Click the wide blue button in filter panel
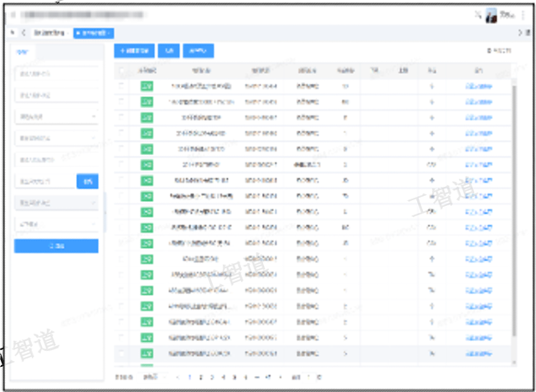The width and height of the screenshot is (536, 392). click(57, 246)
